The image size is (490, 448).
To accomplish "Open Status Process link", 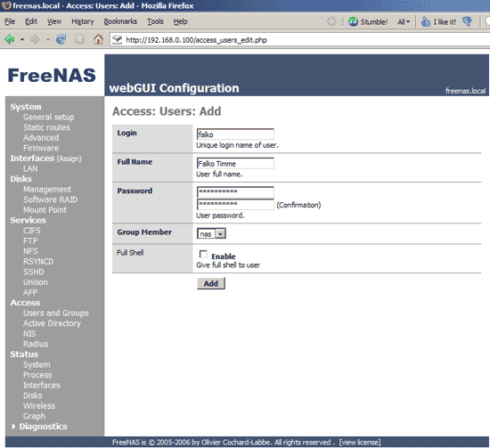I will coord(37,375).
